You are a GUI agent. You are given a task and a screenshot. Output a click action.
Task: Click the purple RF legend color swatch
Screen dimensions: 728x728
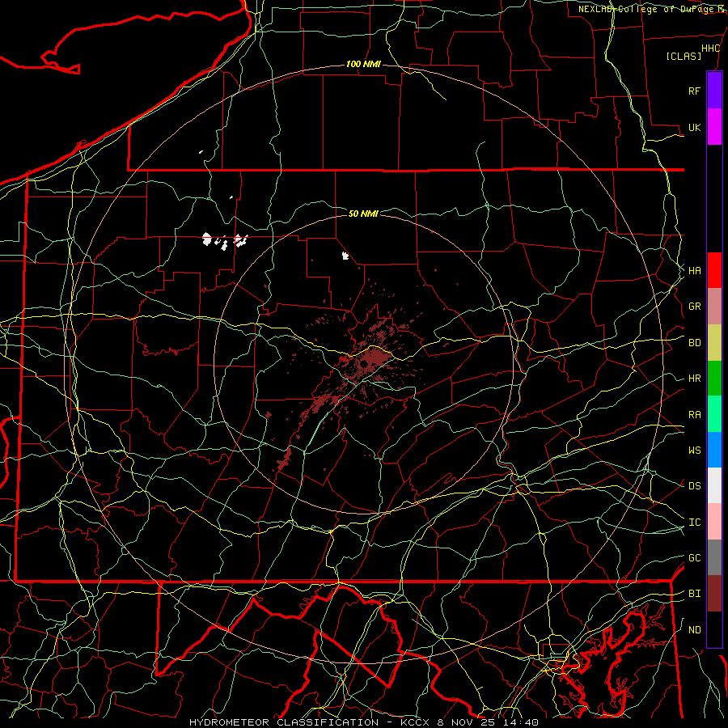tap(714, 91)
